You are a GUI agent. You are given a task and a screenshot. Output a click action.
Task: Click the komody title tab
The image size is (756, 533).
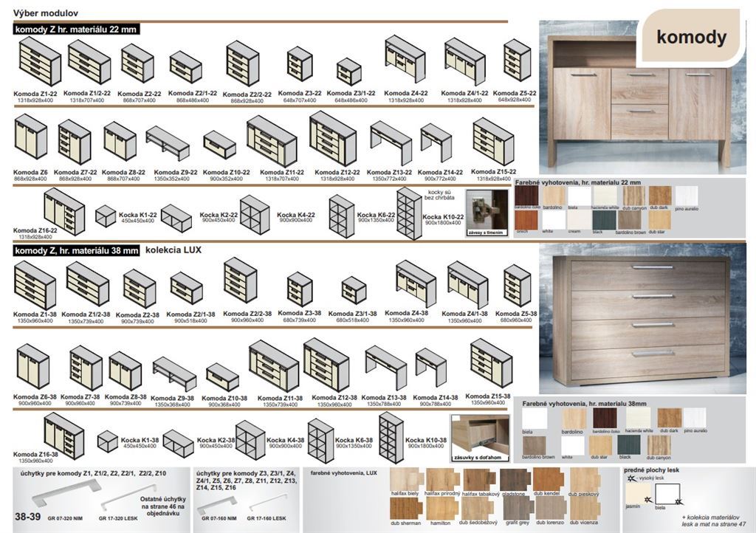pyautogui.click(x=690, y=37)
